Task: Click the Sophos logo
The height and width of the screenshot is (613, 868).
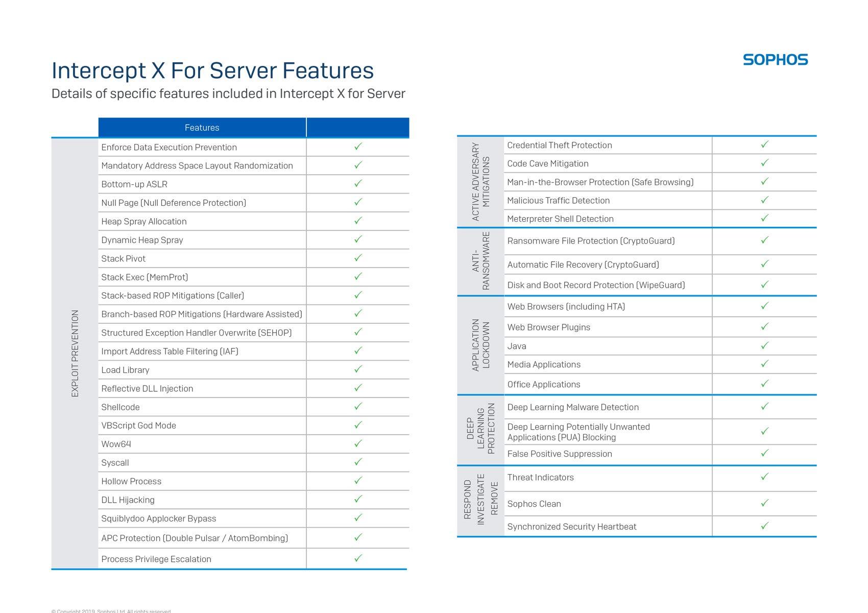Action: click(x=775, y=60)
